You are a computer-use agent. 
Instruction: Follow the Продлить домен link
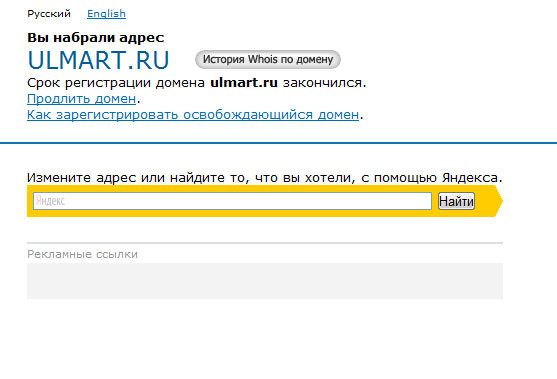[81, 98]
